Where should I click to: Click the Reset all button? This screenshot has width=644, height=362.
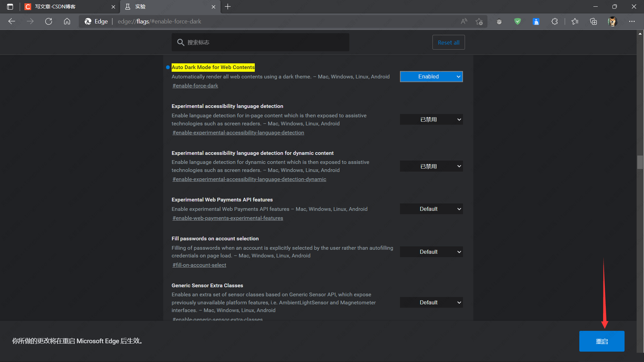point(448,43)
